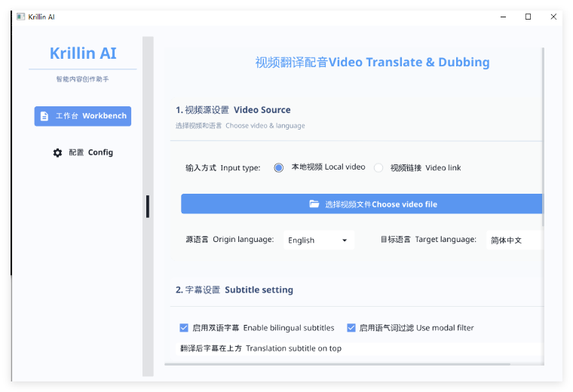573x392 pixels.
Task: Select the Local video radio button
Action: [x=278, y=167]
